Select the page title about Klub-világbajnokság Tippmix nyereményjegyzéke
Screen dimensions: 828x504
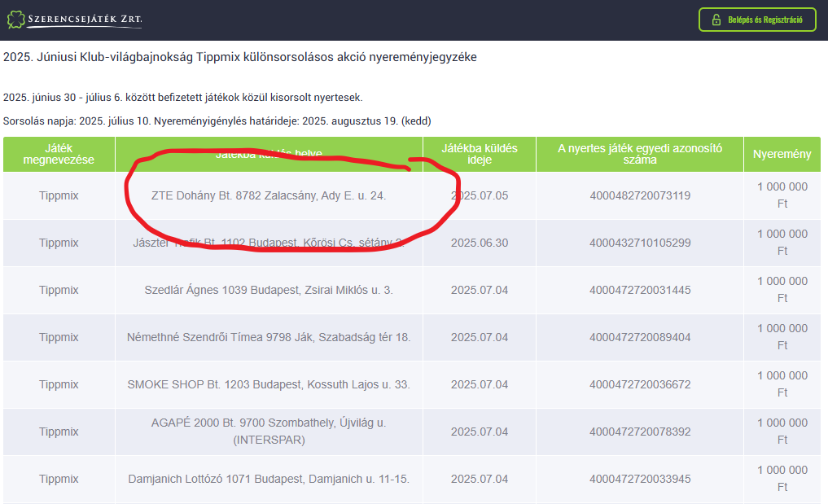point(239,57)
